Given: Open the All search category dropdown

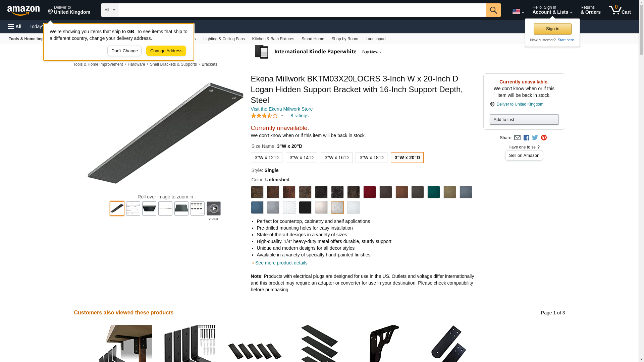Looking at the screenshot, I should [x=110, y=10].
